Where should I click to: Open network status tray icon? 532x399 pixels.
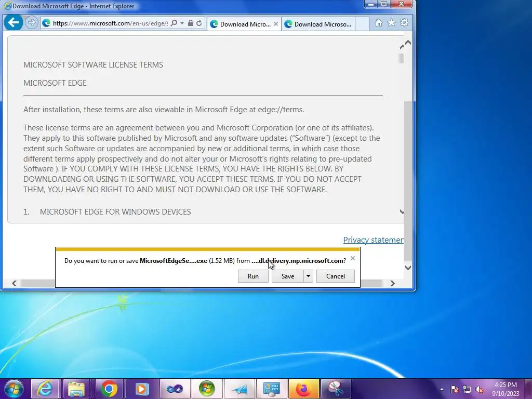[x=467, y=389]
